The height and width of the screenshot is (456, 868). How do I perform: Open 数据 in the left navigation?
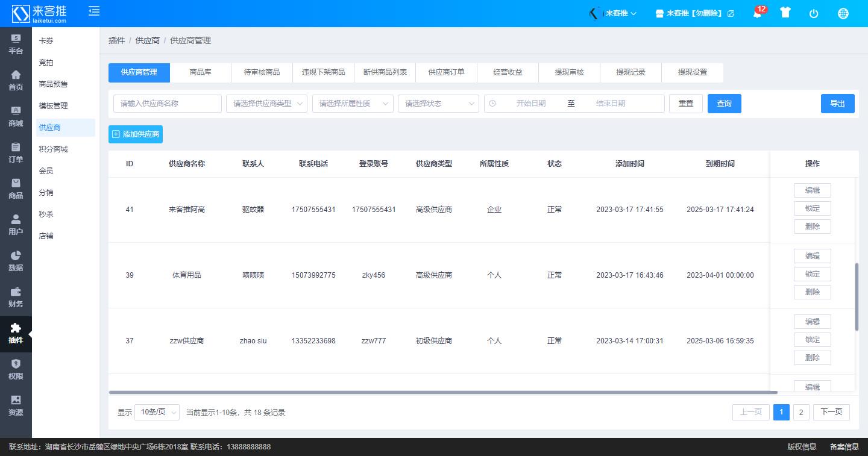point(16,261)
